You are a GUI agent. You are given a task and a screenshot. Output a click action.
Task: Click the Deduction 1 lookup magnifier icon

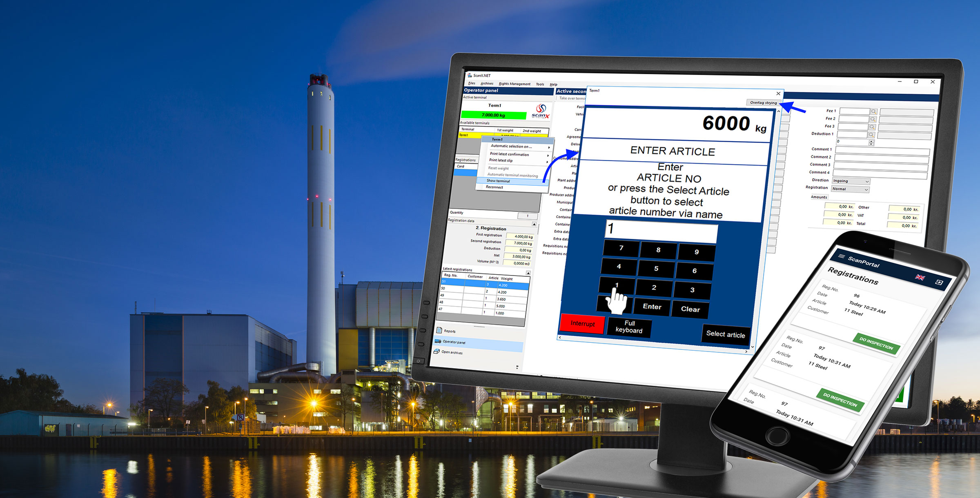(x=871, y=135)
